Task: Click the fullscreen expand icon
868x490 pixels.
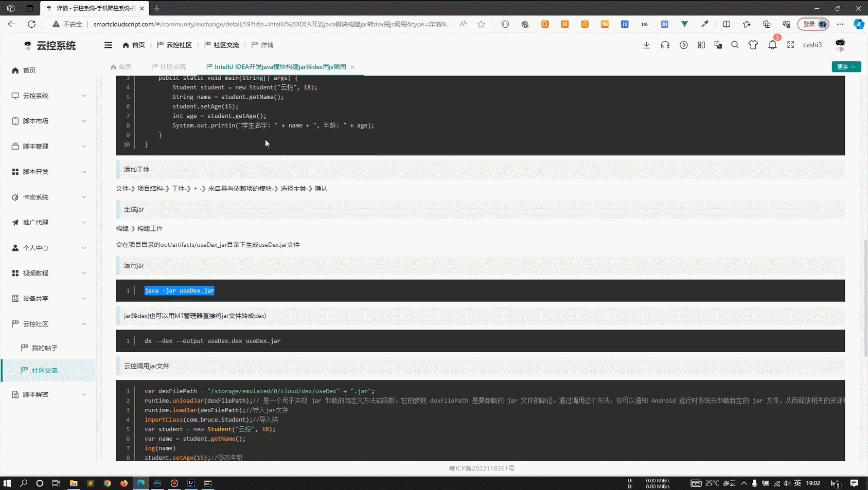Action: [791, 45]
